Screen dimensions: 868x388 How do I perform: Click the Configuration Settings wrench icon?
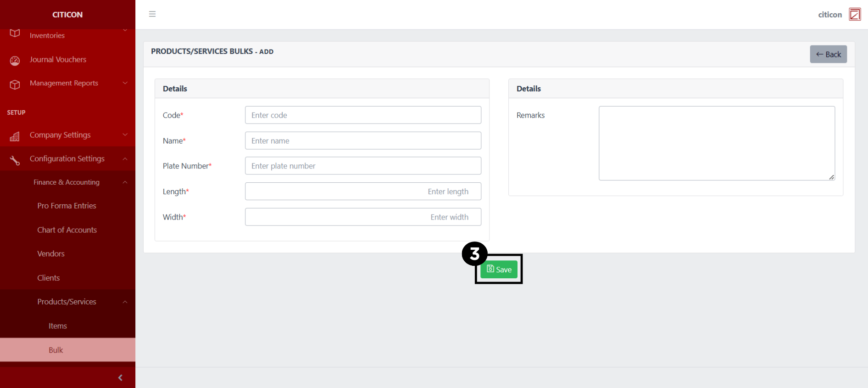click(15, 160)
